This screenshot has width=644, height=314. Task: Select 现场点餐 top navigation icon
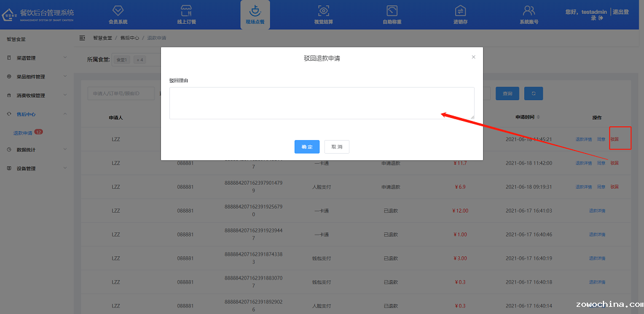coord(255,14)
